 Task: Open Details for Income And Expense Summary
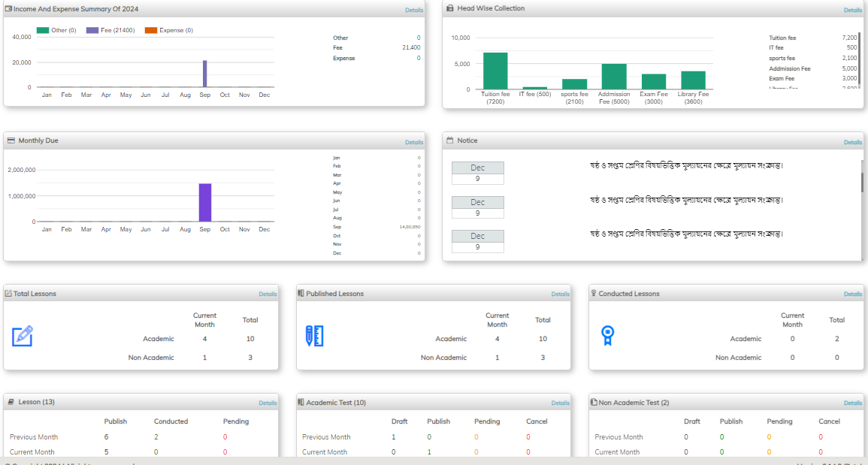click(x=414, y=10)
